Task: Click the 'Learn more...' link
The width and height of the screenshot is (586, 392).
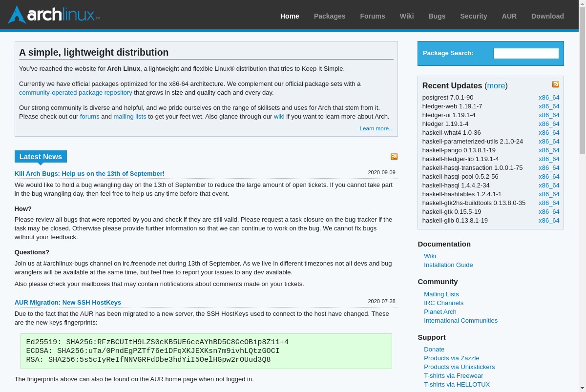Action: (x=377, y=128)
